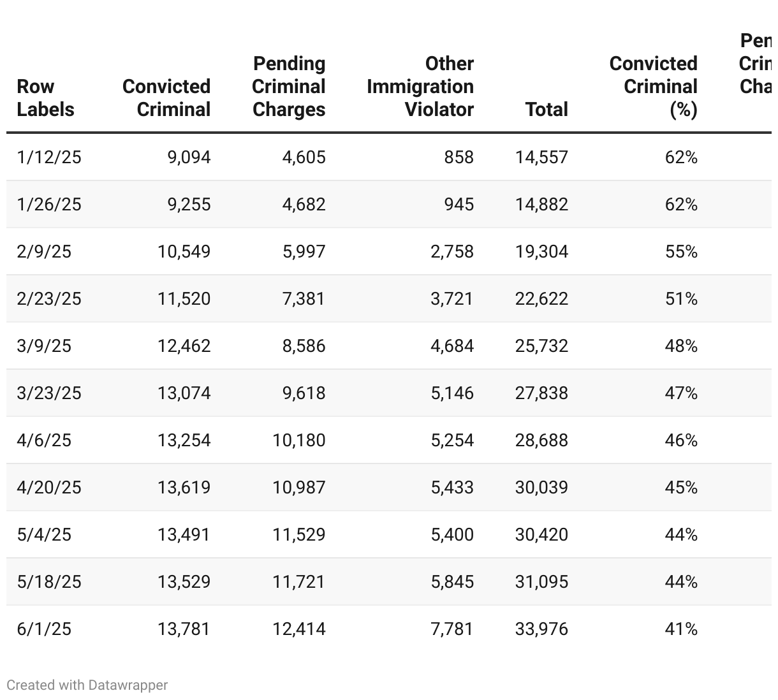778x700 pixels.
Task: Click the 41% percentage cell
Action: [x=681, y=629]
